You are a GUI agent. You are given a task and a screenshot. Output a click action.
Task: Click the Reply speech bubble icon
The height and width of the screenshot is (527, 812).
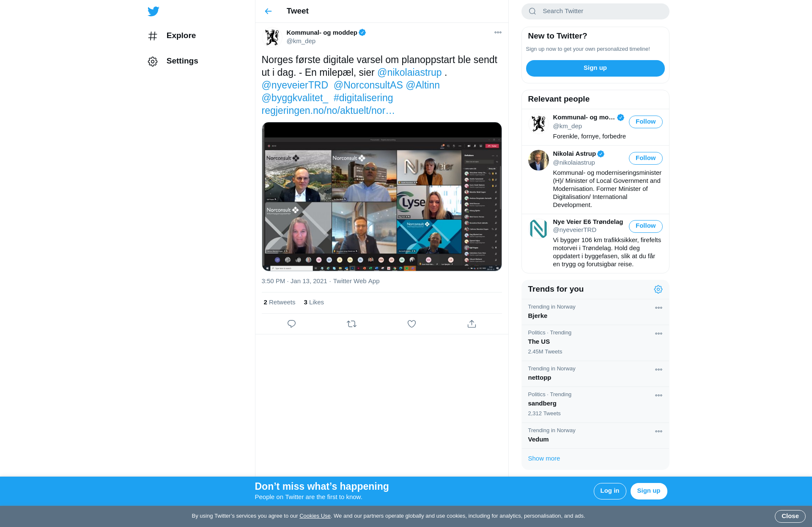(x=291, y=324)
